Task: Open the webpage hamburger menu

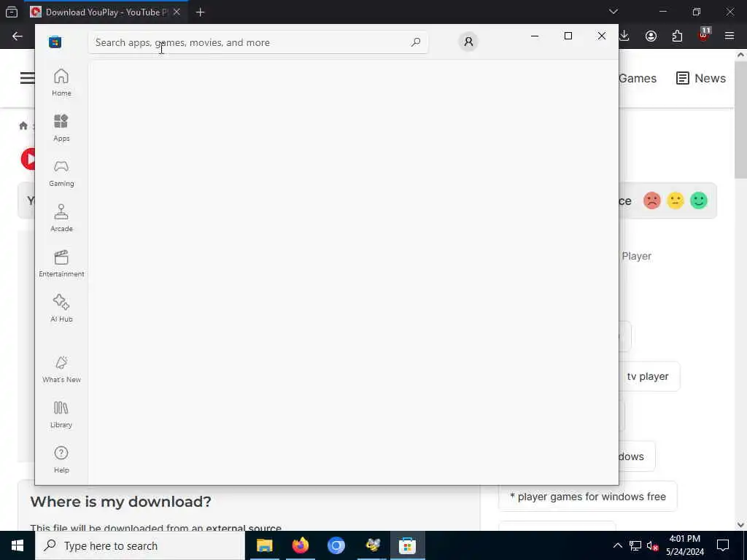Action: click(27, 77)
